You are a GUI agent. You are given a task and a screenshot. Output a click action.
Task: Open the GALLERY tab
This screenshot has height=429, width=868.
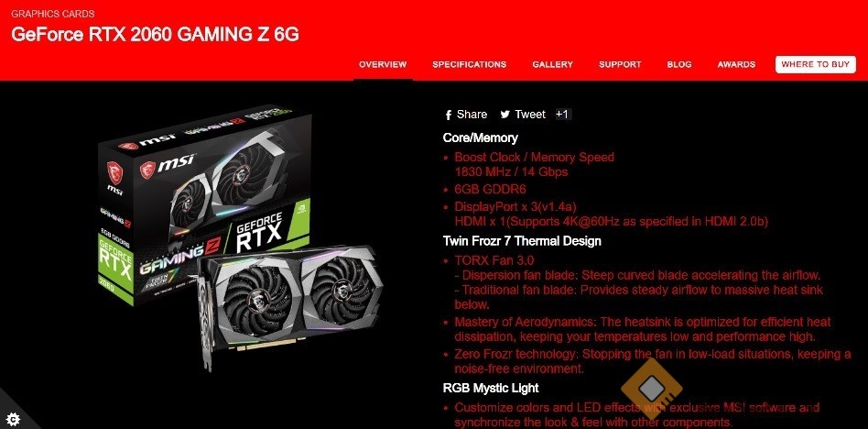(x=552, y=64)
